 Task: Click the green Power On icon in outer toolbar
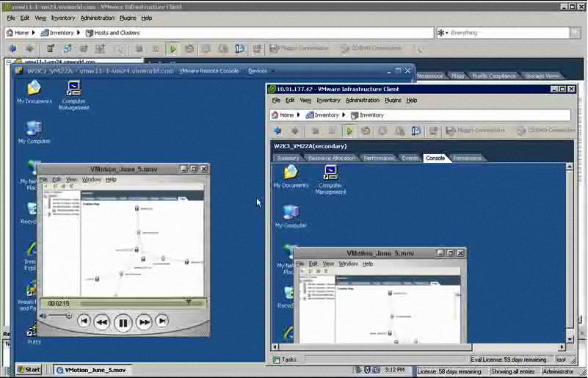(173, 48)
